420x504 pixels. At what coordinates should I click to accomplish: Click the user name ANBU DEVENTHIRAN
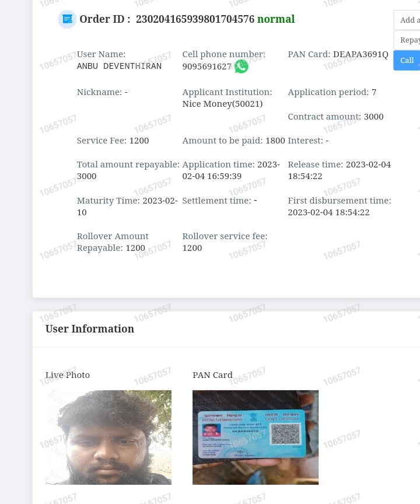pyautogui.click(x=119, y=66)
